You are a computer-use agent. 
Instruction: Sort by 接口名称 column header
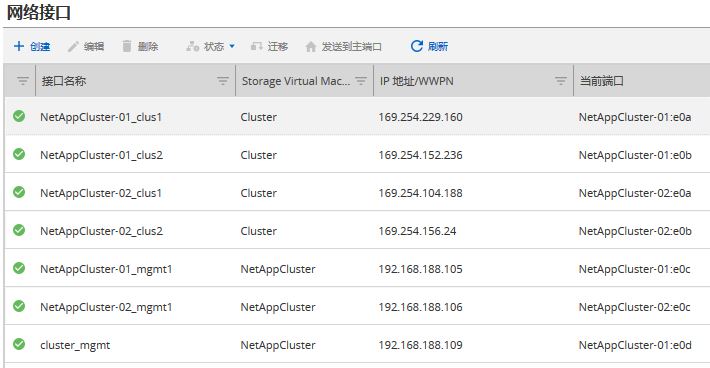click(x=63, y=81)
